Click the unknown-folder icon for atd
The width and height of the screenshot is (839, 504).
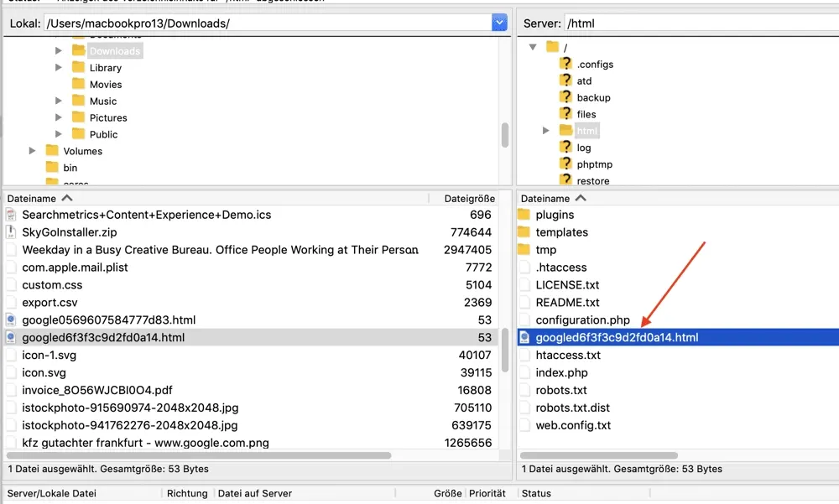click(566, 80)
